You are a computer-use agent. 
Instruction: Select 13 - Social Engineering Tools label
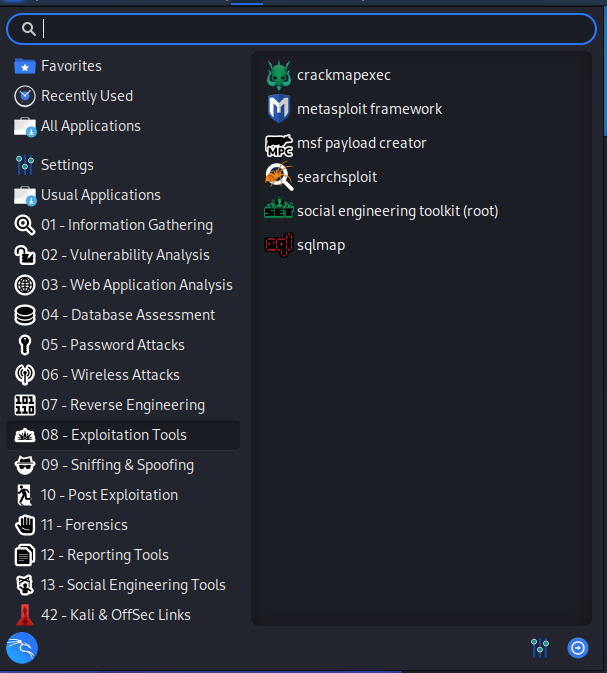133,585
